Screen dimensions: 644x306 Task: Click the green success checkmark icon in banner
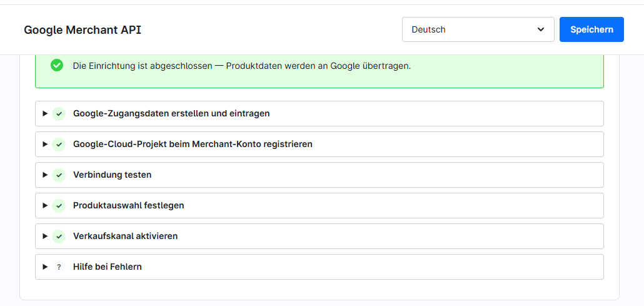click(57, 66)
